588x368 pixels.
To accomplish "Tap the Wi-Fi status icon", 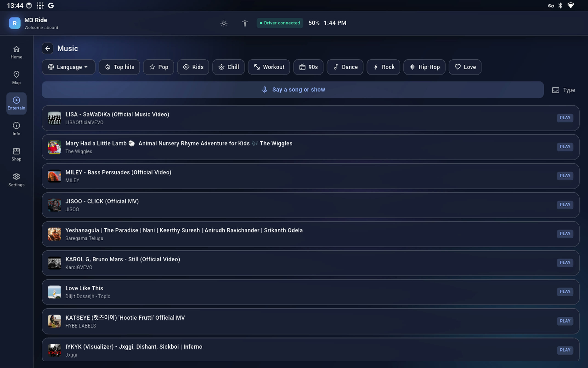I will 571,5.
